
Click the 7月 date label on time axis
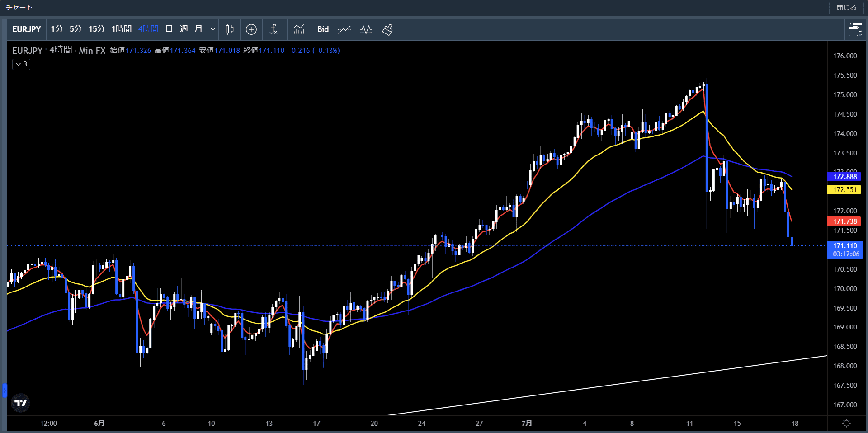(527, 424)
